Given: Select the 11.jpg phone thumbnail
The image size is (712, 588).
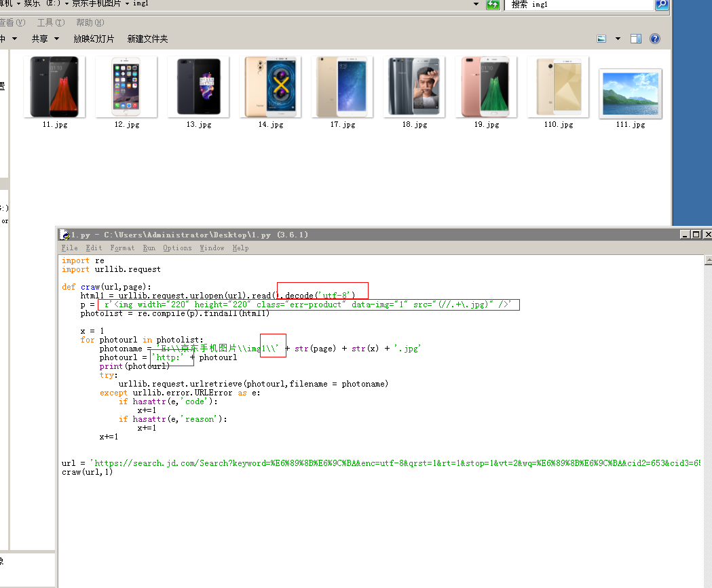Looking at the screenshot, I should tap(54, 87).
